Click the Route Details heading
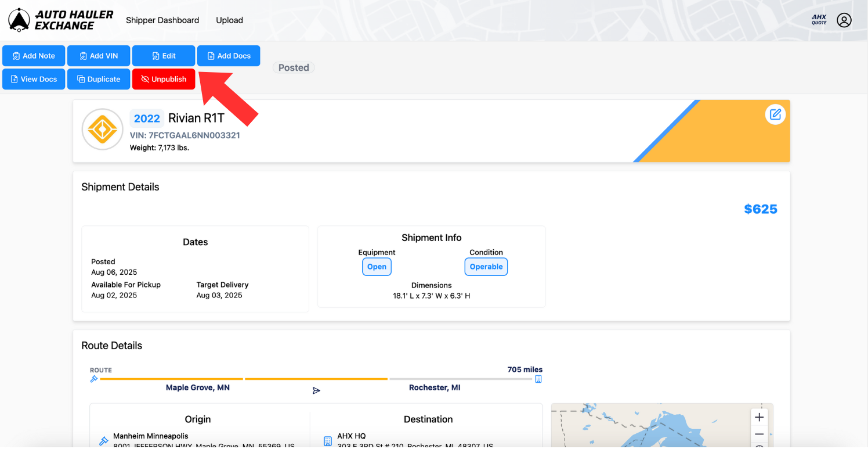 point(112,346)
